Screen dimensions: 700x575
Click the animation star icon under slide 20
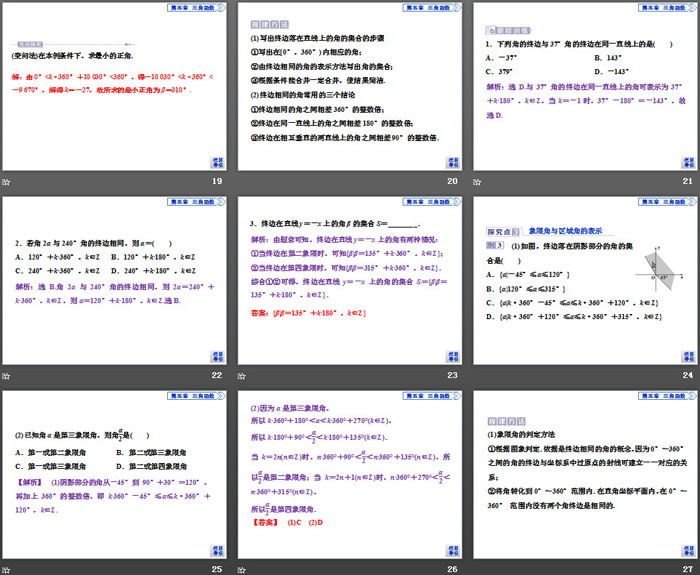click(242, 181)
